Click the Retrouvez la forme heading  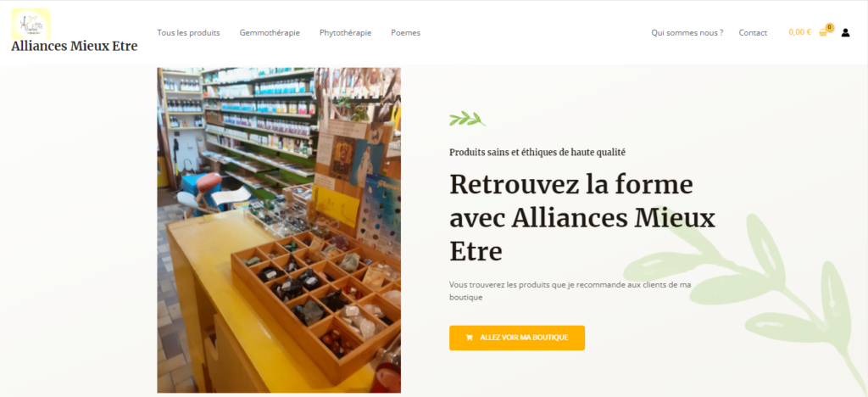point(582,218)
